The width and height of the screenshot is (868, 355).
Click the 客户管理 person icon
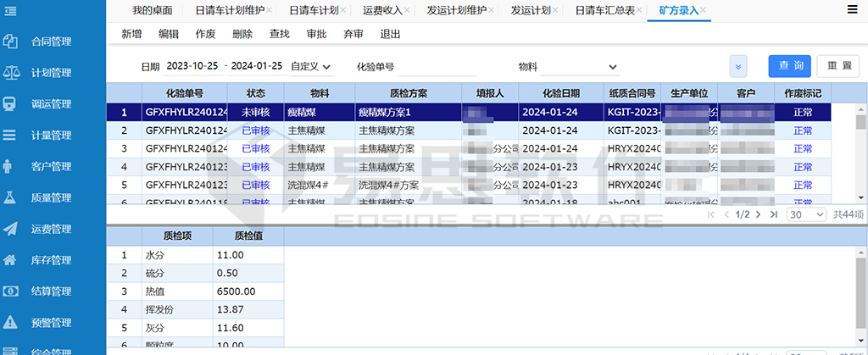click(x=11, y=166)
